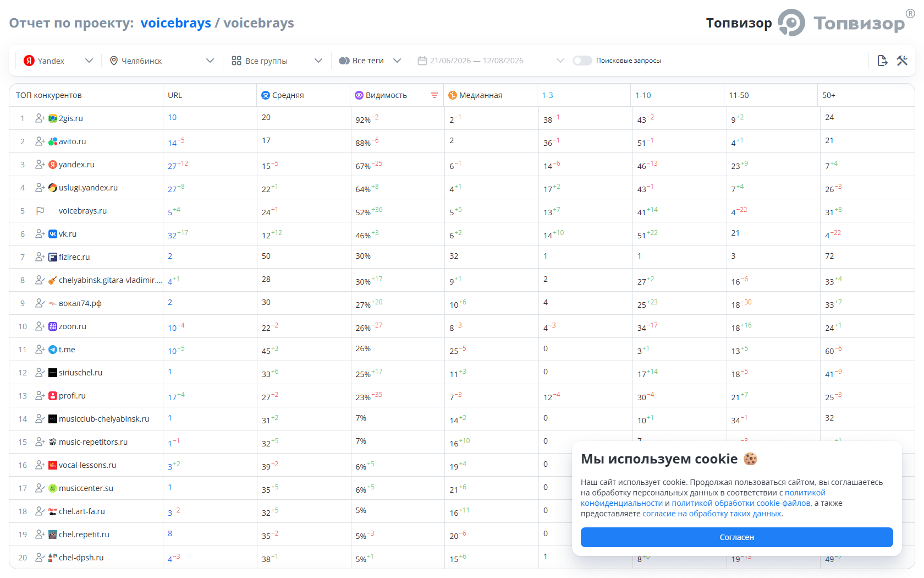Click the competitor icon for siriuschel.ru
This screenshot has height=578, width=924.
click(40, 373)
